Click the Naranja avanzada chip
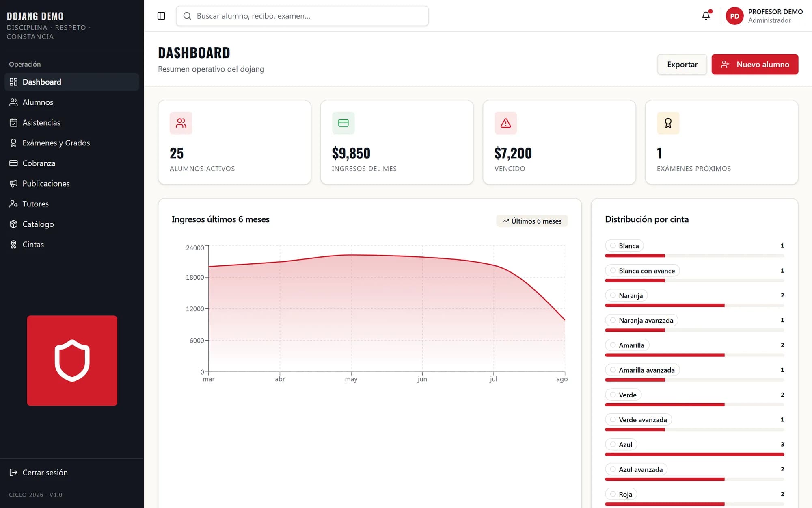 click(x=641, y=320)
